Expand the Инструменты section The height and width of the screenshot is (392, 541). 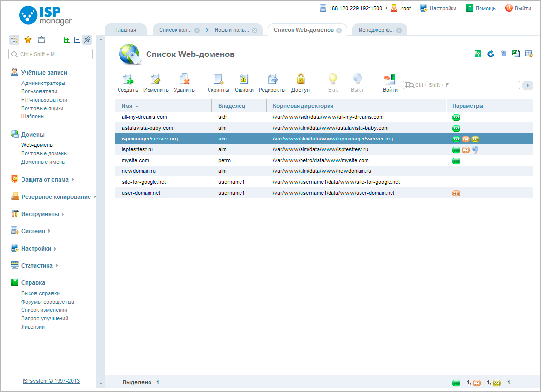click(x=40, y=214)
